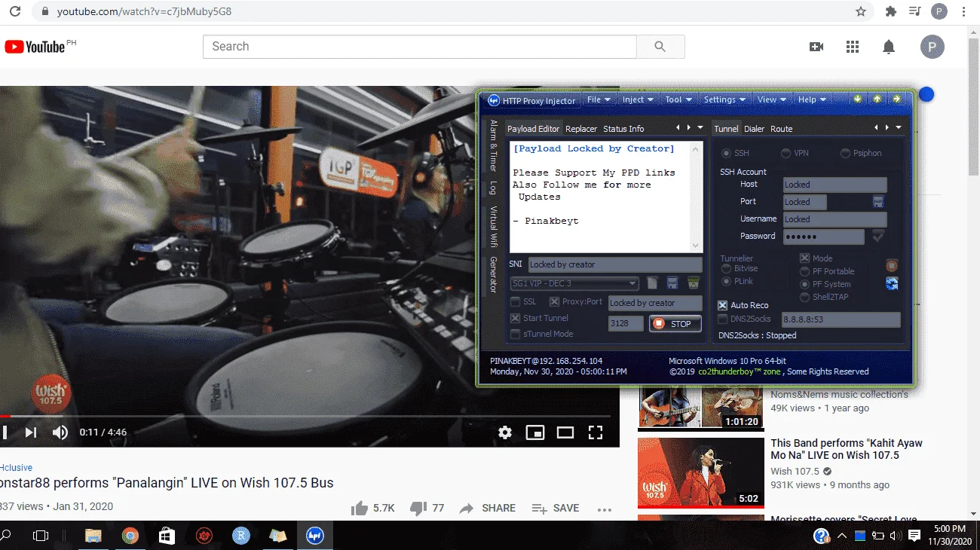Select the Psiphon radio button
This screenshot has width=980, height=550.
(x=845, y=153)
